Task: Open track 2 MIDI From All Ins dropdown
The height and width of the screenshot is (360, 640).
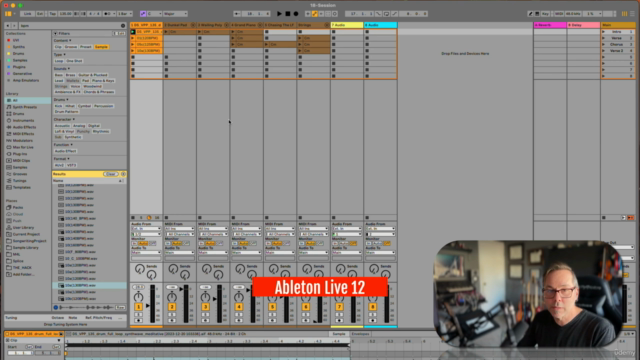Action: click(180, 229)
